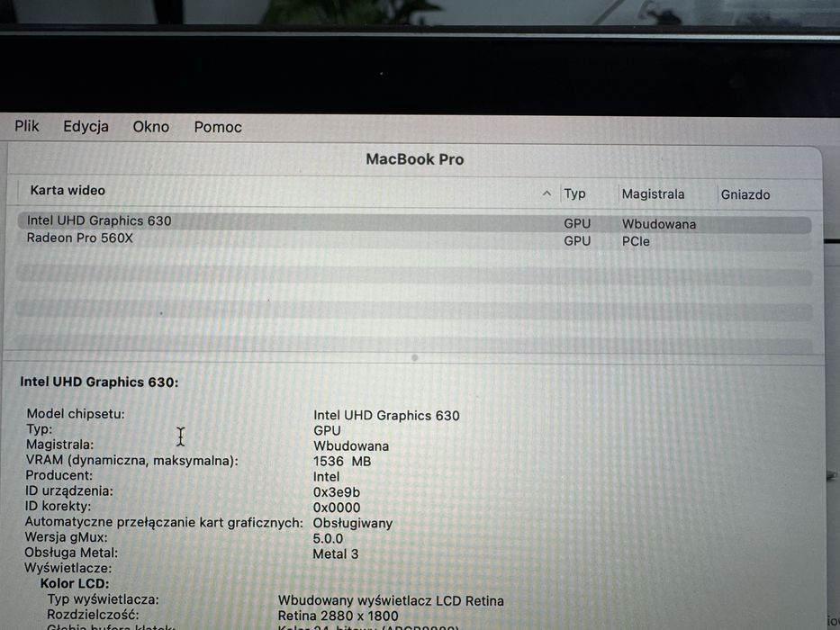This screenshot has width=840, height=630.
Task: Click the Typ wyświetlacza label
Action: point(103,598)
